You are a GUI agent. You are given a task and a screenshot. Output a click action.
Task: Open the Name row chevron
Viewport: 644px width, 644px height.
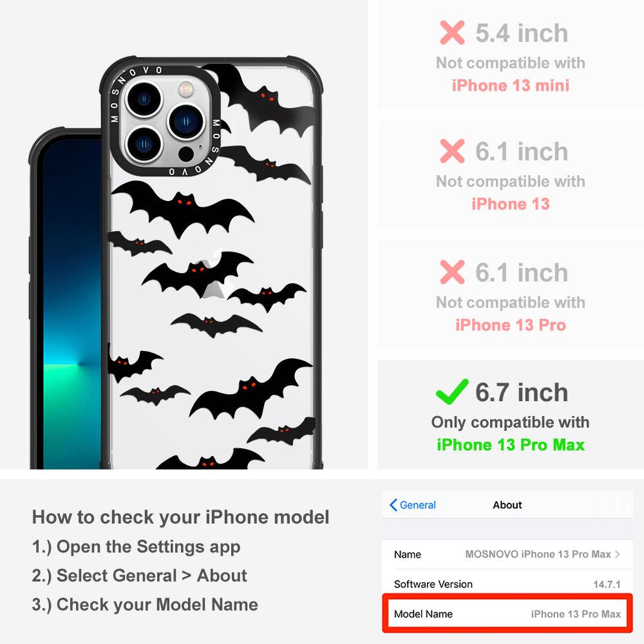tap(618, 554)
